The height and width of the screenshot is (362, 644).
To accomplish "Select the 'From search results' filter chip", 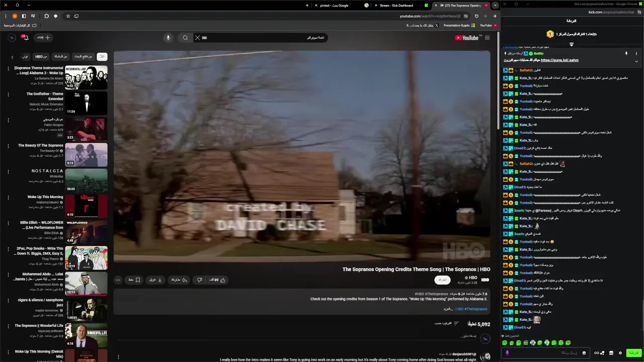I will 84,56.
